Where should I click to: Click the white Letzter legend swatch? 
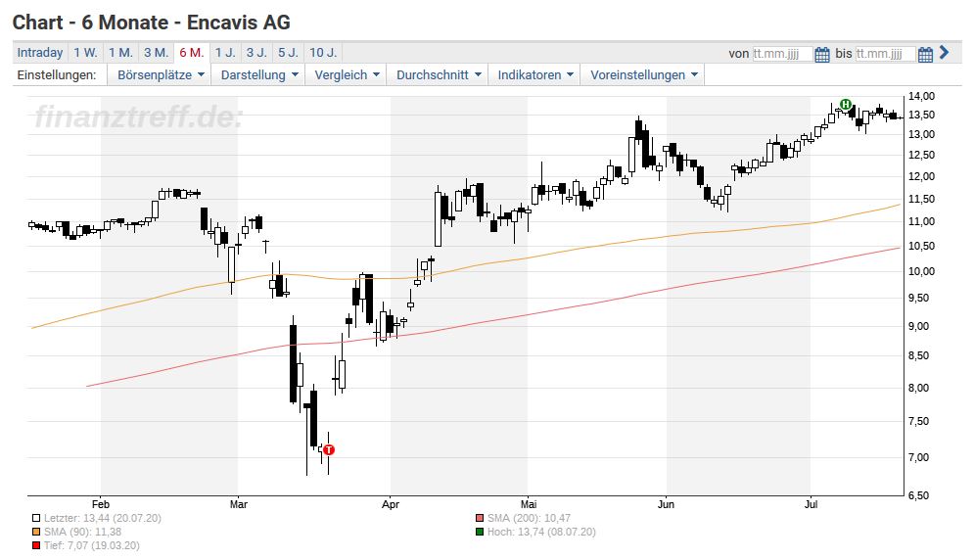click(36, 518)
